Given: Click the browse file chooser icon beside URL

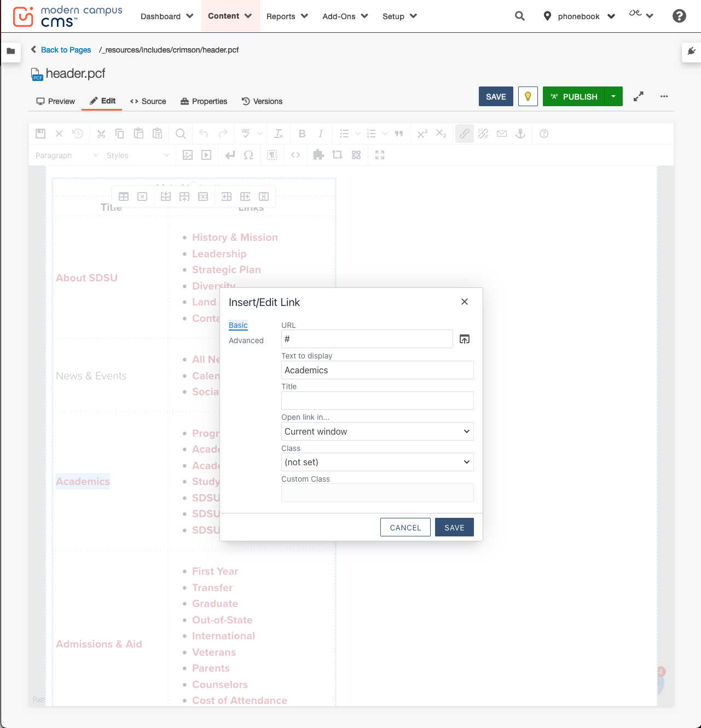Looking at the screenshot, I should [x=465, y=339].
